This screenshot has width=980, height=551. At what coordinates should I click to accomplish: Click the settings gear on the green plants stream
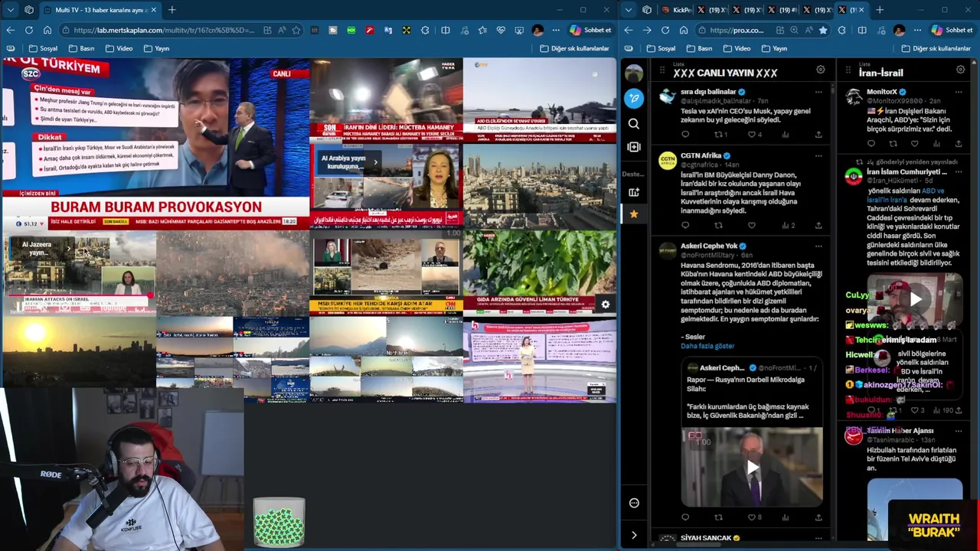pyautogui.click(x=606, y=305)
